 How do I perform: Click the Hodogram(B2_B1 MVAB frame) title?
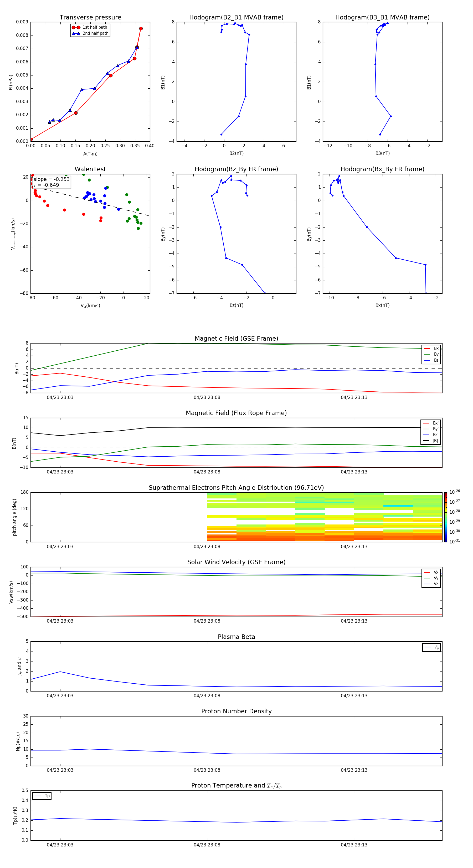(x=236, y=18)
